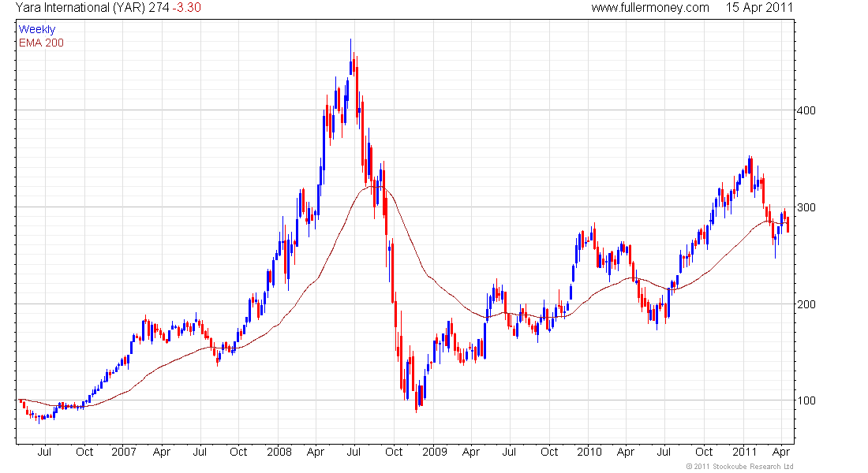The image size is (868, 473).
Task: Click the 200 price axis label
Action: click(806, 304)
